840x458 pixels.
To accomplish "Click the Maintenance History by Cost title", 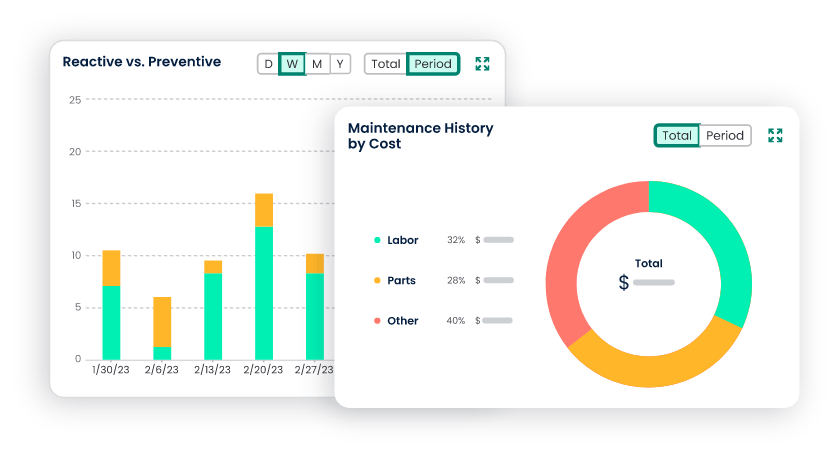I will [421, 136].
